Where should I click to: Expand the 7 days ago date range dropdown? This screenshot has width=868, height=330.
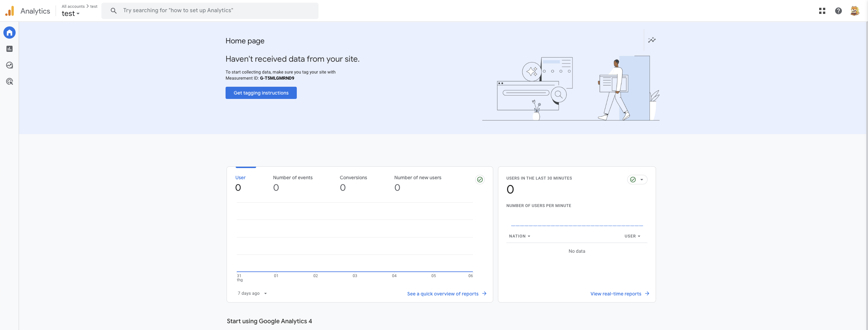(x=252, y=293)
